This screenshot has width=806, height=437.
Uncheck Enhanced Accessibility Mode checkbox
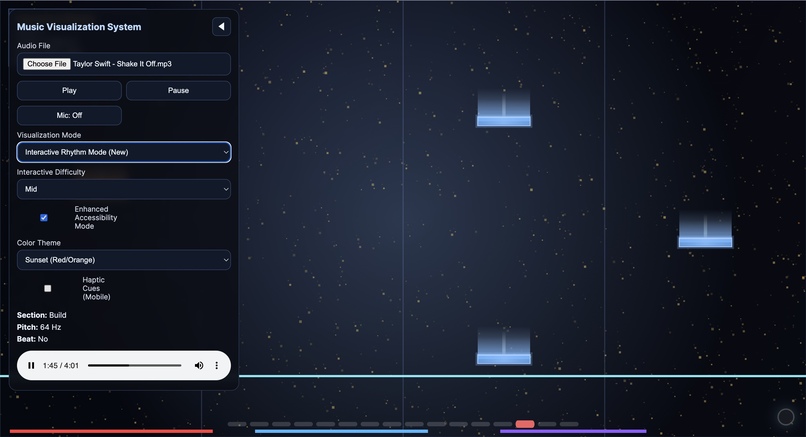tap(44, 217)
